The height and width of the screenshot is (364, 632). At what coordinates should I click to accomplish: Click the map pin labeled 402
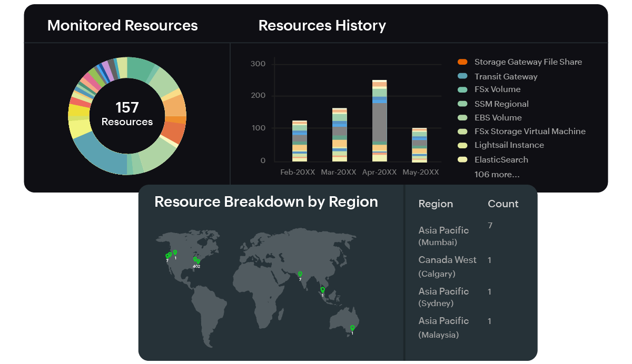pyautogui.click(x=197, y=260)
